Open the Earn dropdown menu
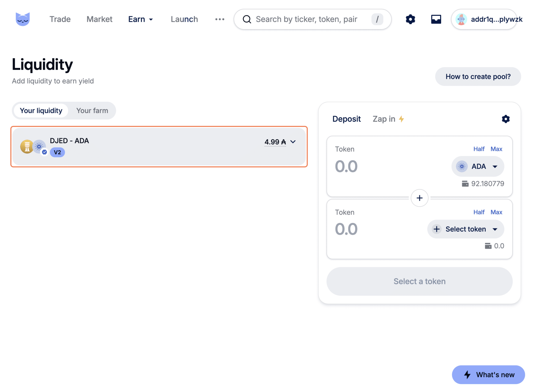Image resolution: width=533 pixels, height=392 pixels. point(141,19)
